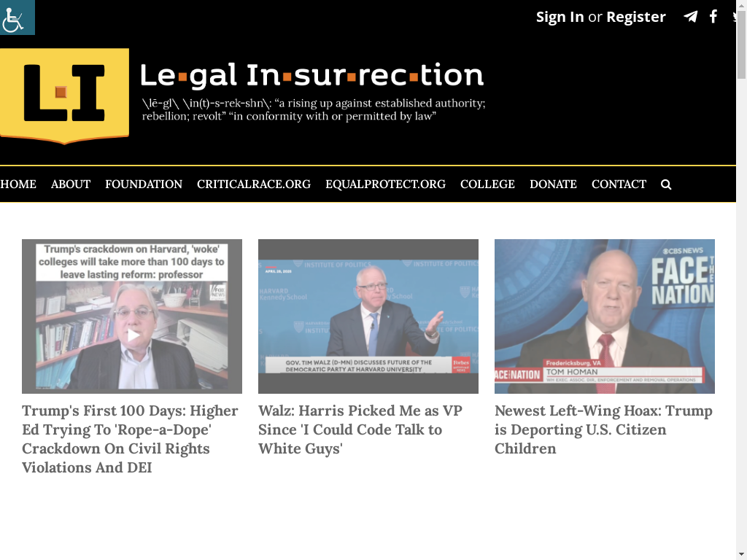Image resolution: width=747 pixels, height=560 pixels.
Task: Open the CONTACT page link
Action: click(619, 184)
